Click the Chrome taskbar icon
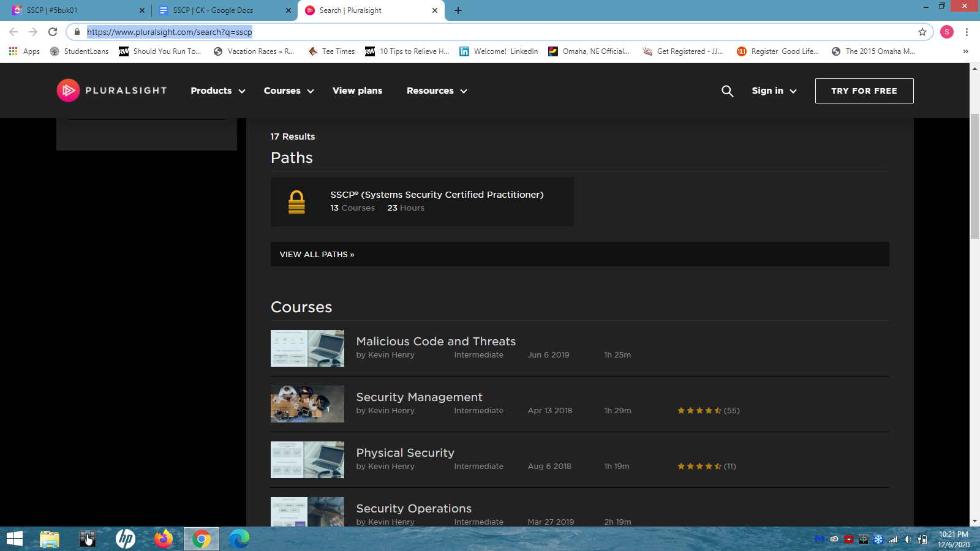The image size is (980, 551). coord(202,539)
